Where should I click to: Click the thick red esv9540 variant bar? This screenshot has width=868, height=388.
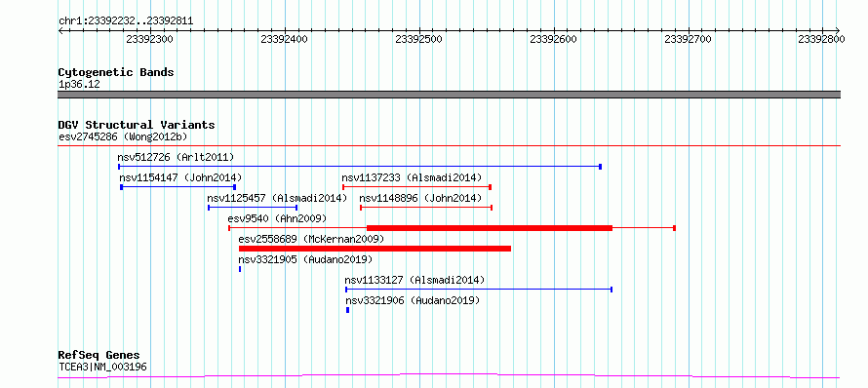[490, 228]
